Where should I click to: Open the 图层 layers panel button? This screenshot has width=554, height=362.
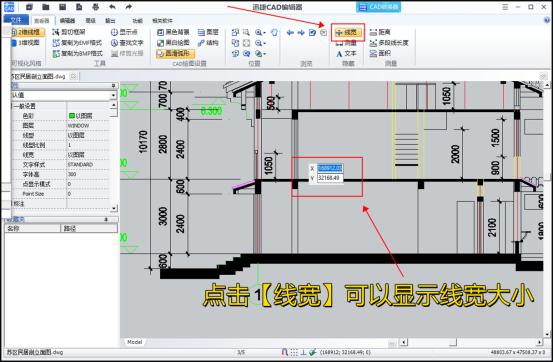(208, 32)
